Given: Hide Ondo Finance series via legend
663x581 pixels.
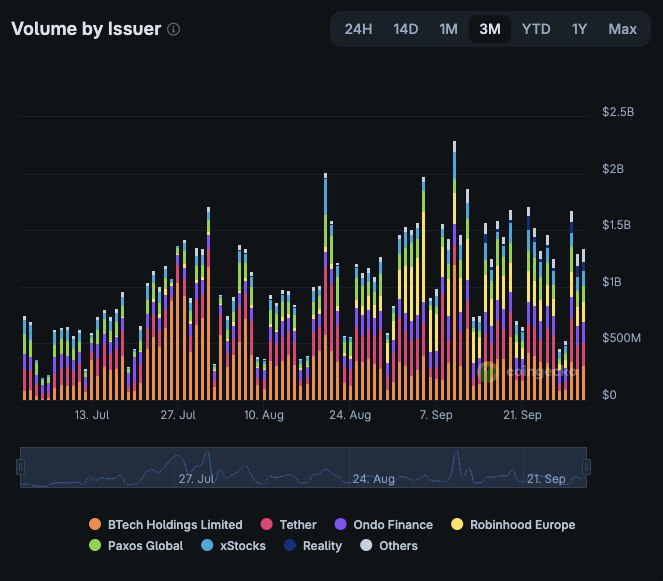Looking at the screenshot, I should (384, 525).
